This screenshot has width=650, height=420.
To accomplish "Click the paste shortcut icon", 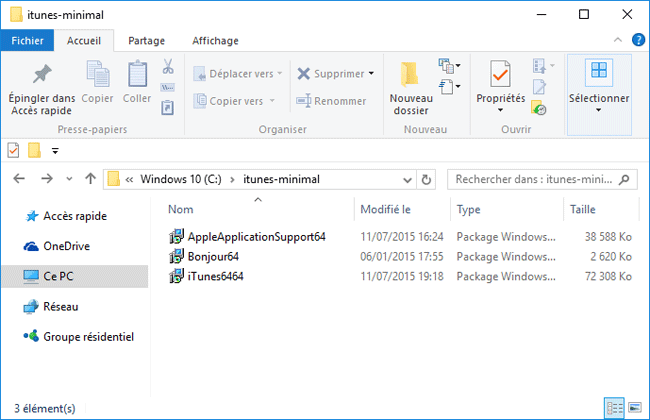I will point(167,108).
